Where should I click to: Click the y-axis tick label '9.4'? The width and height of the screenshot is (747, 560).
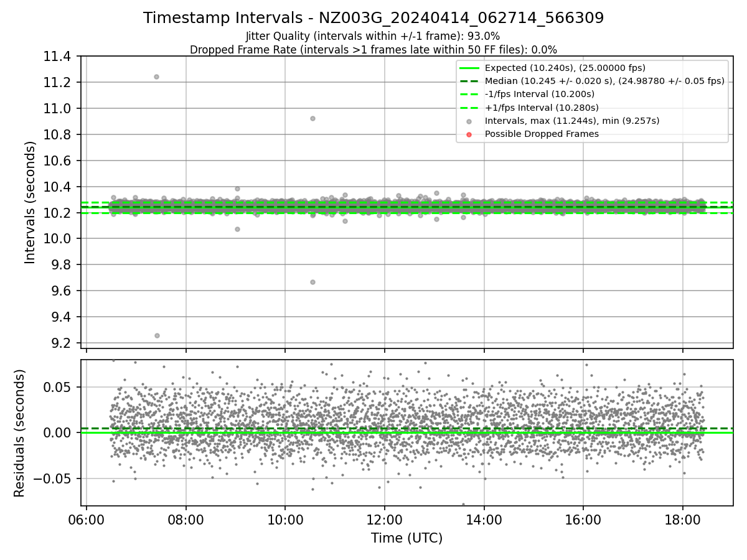pyautogui.click(x=62, y=317)
